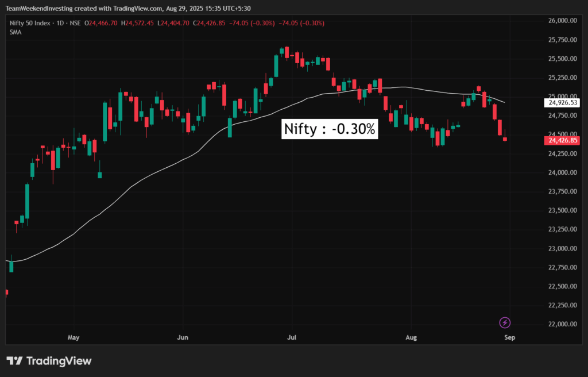This screenshot has width=588, height=377.
Task: Click the 24,250.00 price axis label
Action: (x=563, y=153)
